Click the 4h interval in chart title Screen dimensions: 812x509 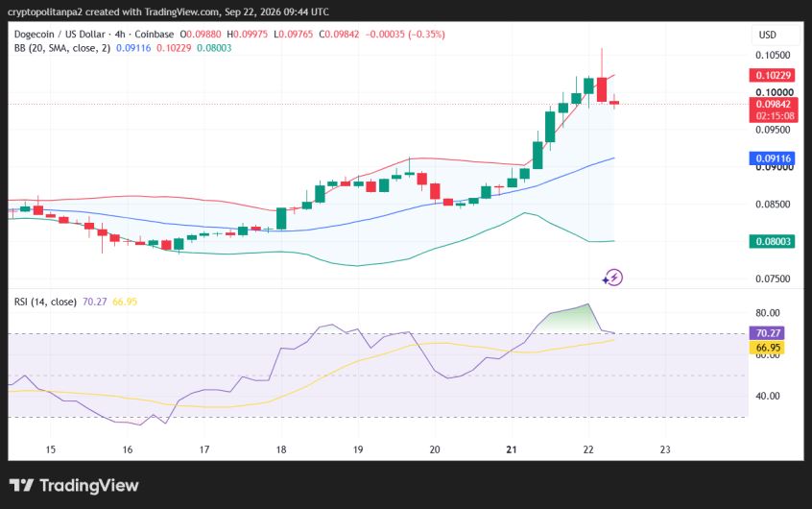point(120,35)
